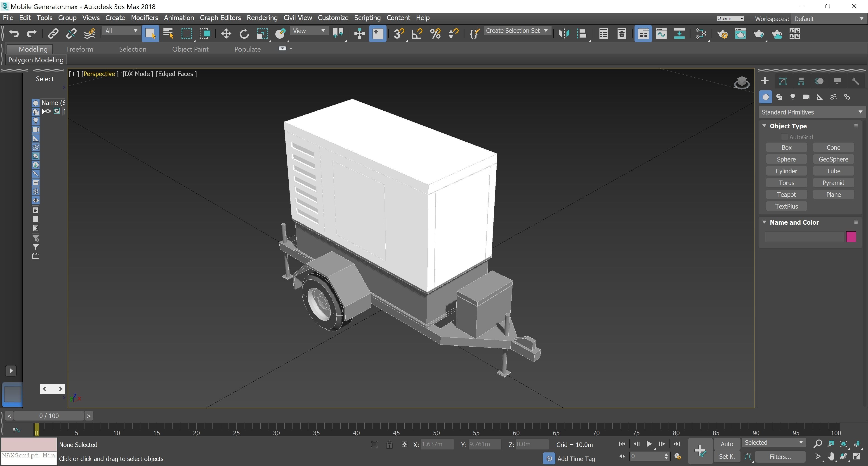Choose the Rectangular Selection Region tool

187,33
